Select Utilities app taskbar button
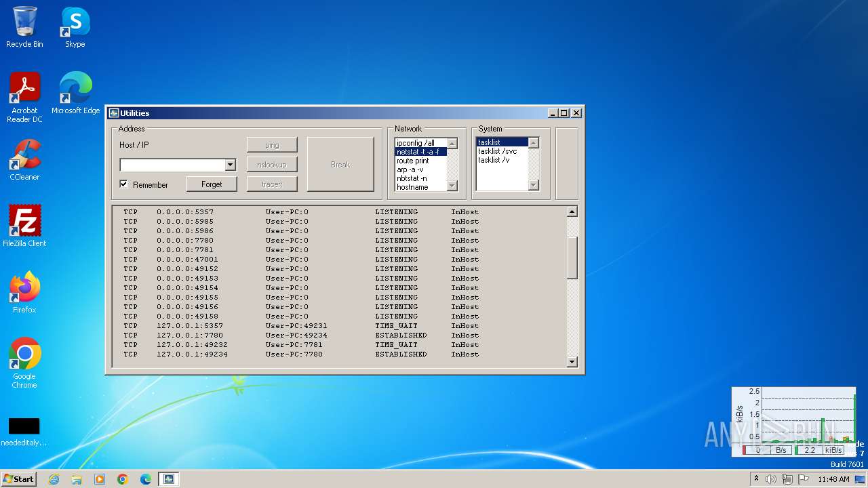The width and height of the screenshot is (868, 488). pyautogui.click(x=169, y=479)
